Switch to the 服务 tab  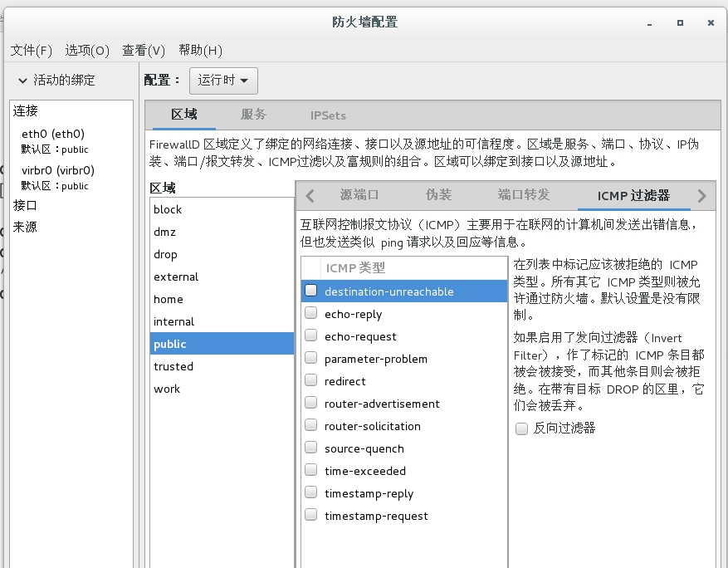[x=253, y=115]
